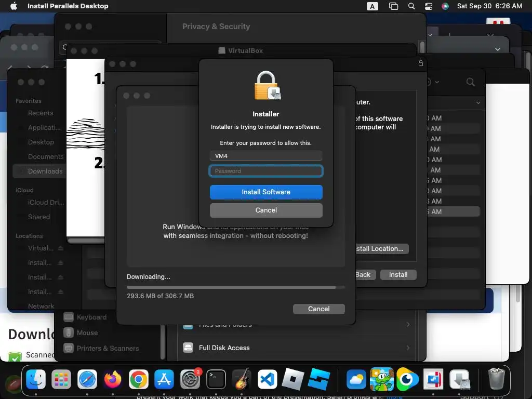This screenshot has width=532, height=399.
Task: Select Desktop in Finder sidebar
Action: (41, 142)
